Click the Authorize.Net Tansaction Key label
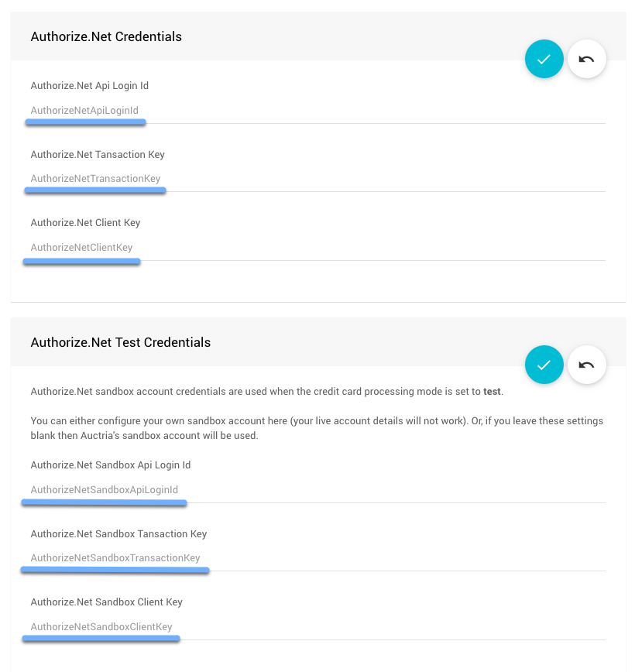 pos(98,155)
